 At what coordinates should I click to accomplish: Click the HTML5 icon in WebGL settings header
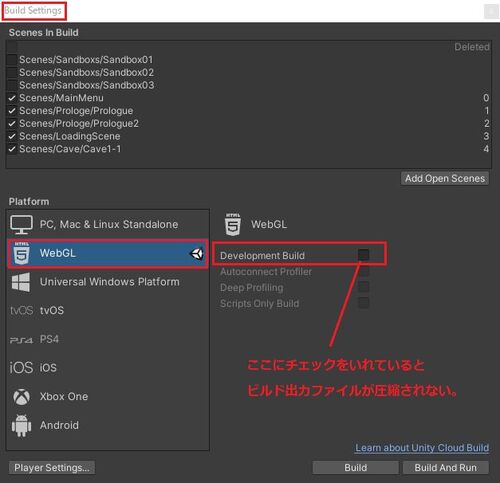point(233,224)
